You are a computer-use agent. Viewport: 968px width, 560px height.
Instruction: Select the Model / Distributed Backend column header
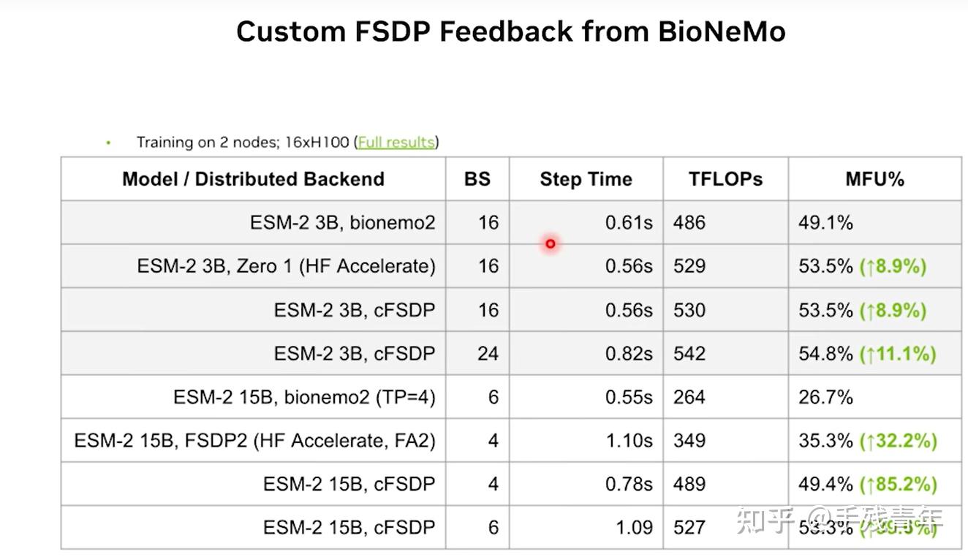(253, 179)
